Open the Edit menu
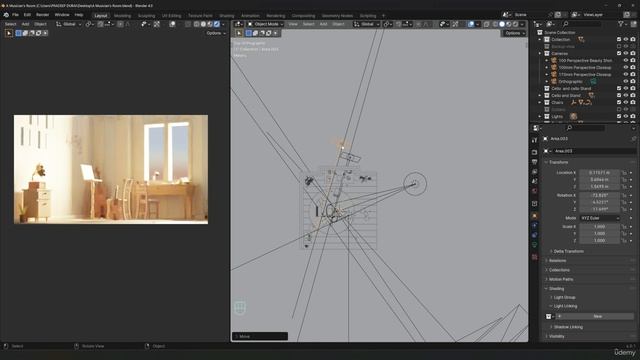This screenshot has height=360, width=640. coord(27,15)
